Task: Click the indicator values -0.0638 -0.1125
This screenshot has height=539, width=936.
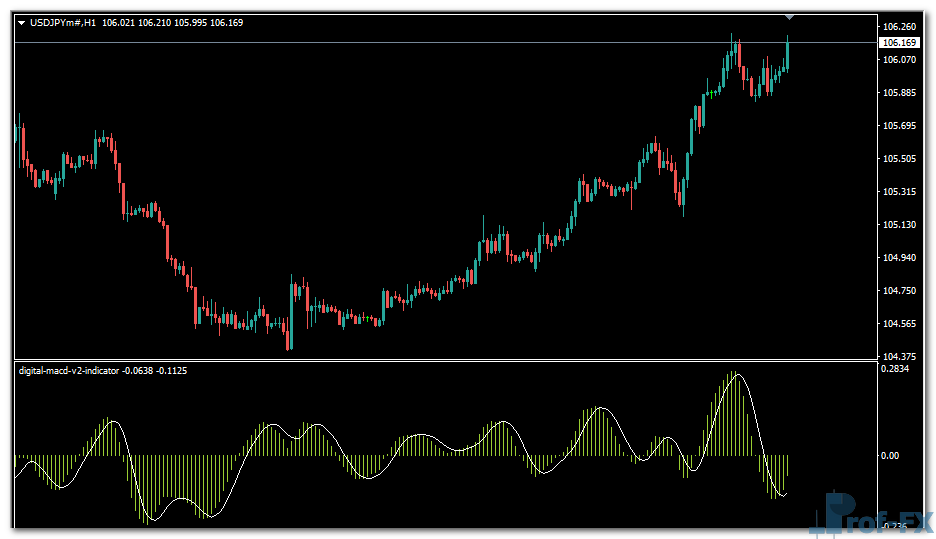Action: click(x=155, y=370)
